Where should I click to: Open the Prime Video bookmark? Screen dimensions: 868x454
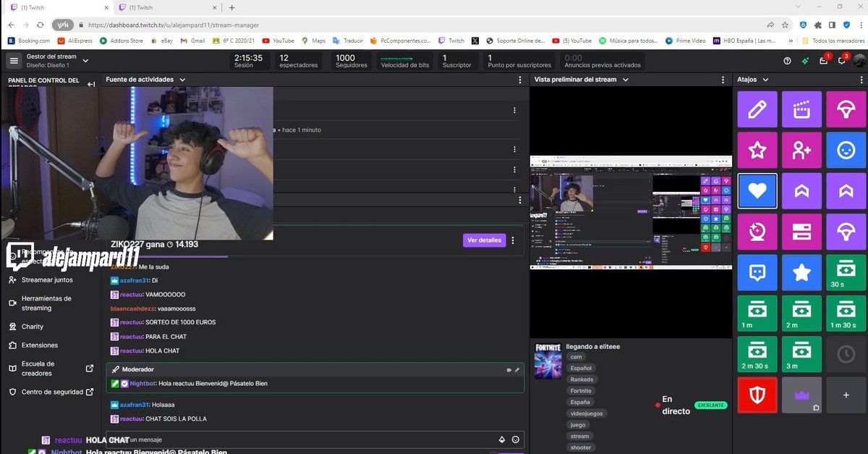point(685,41)
